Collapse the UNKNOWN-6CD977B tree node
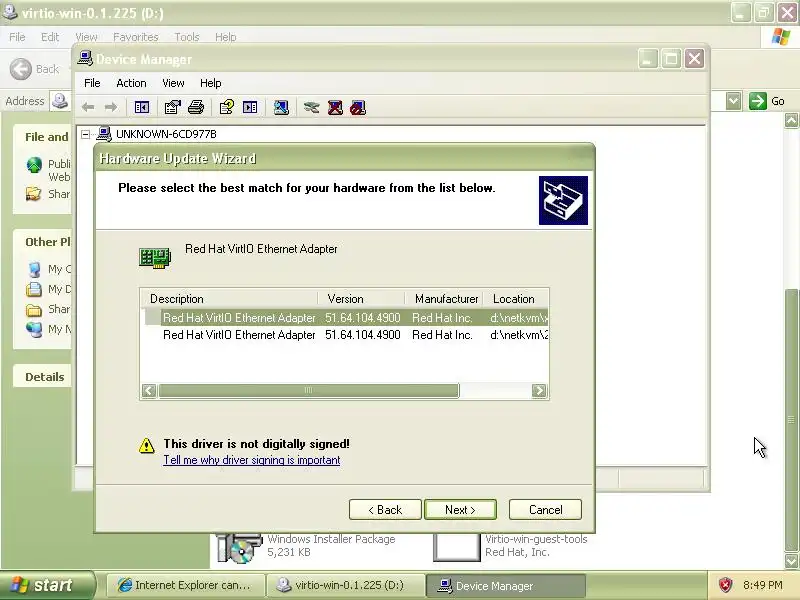Screen dimensions: 800x600 click(x=86, y=134)
